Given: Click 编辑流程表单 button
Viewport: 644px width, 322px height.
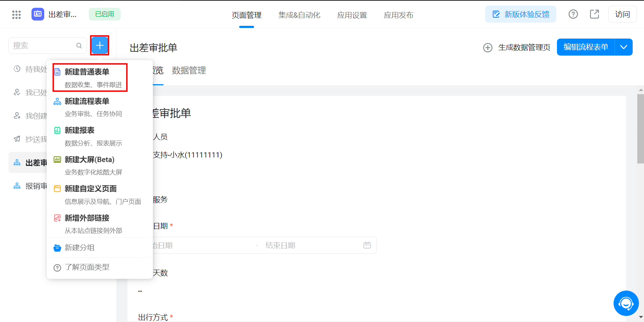Looking at the screenshot, I should (x=586, y=47).
